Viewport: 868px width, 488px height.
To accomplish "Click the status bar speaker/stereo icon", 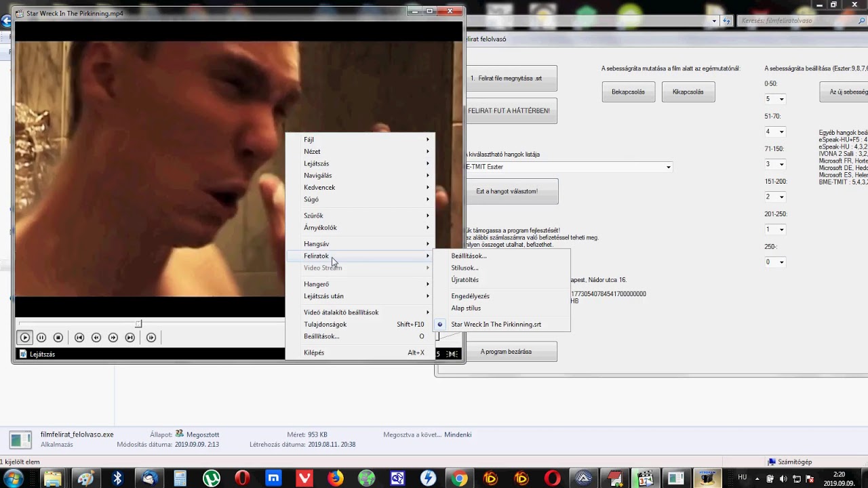I will coord(452,354).
